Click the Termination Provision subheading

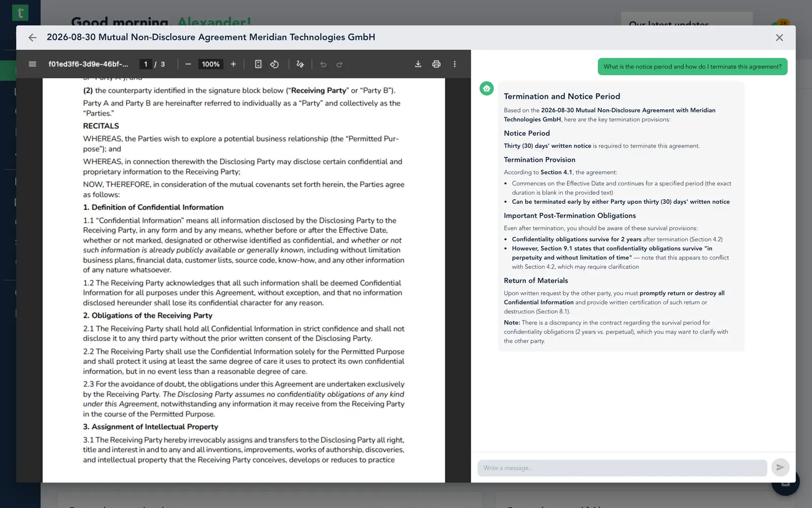(539, 160)
